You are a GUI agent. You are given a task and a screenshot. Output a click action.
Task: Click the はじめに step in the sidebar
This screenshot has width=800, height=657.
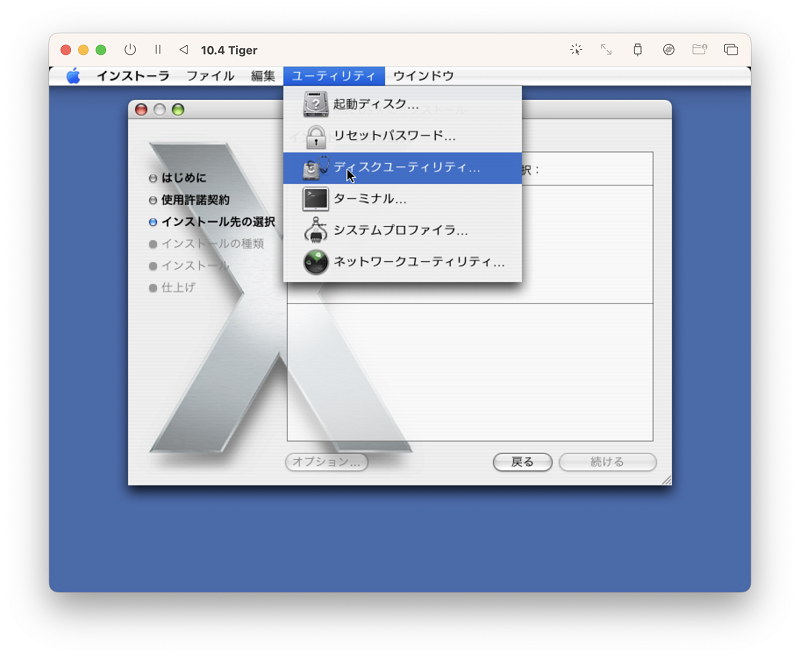pos(178,178)
